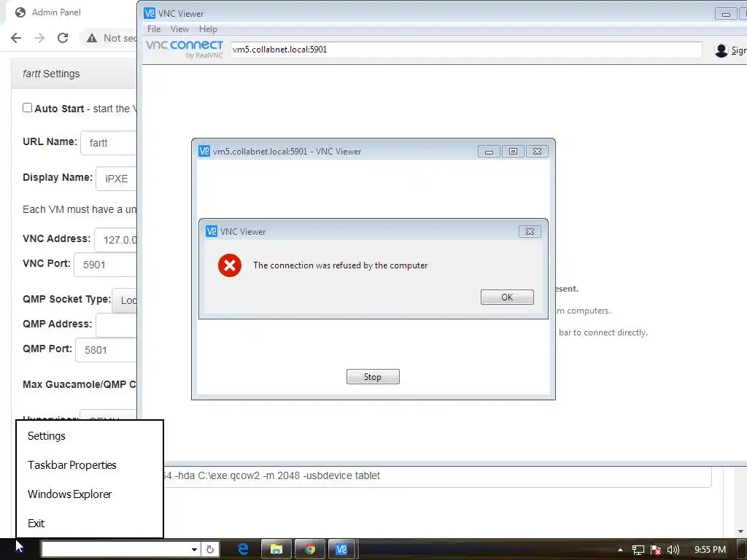Click the main VNC Viewer window title icon

[x=150, y=13]
